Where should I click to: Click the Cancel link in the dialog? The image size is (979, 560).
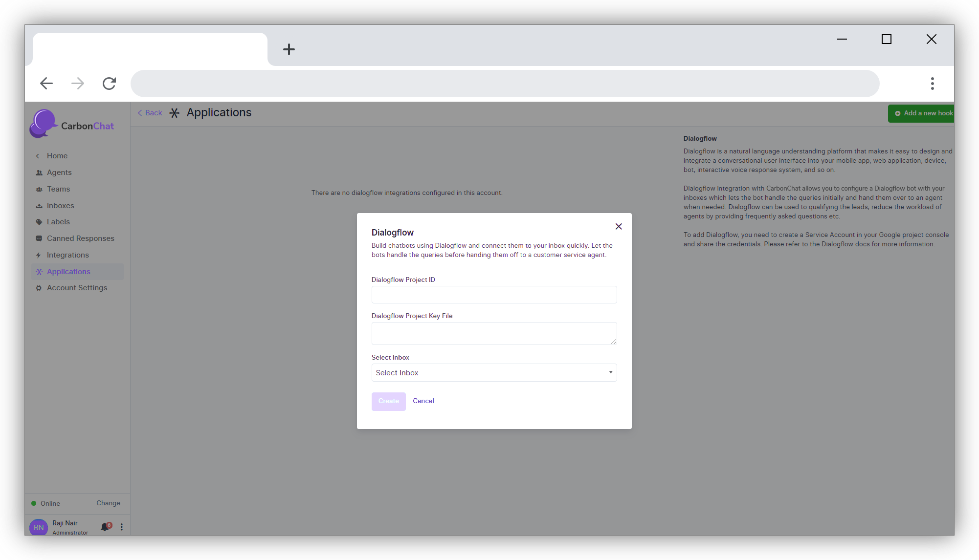click(423, 401)
